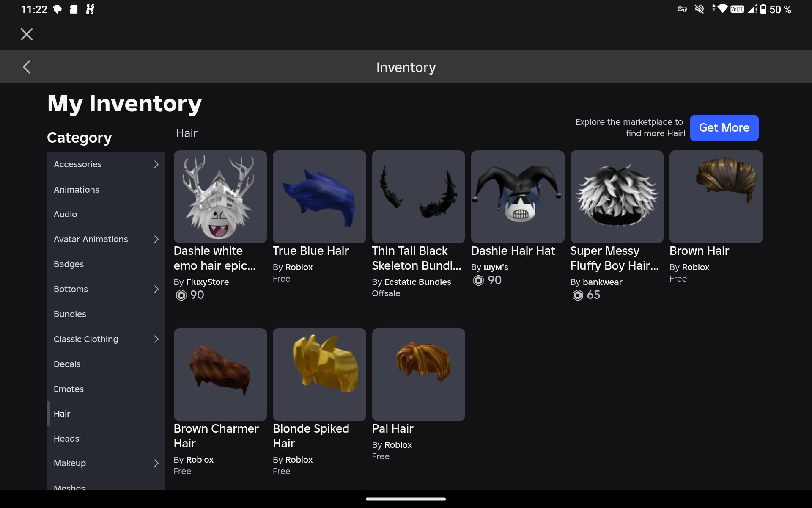Click the Robux icon under Super Messy Fluffy Hair

(578, 295)
